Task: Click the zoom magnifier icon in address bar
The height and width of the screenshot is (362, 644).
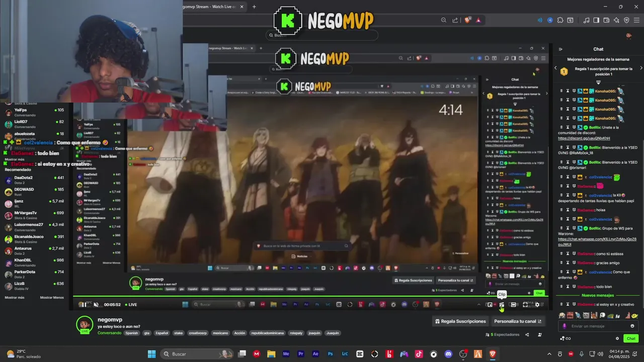Action: pos(443,20)
